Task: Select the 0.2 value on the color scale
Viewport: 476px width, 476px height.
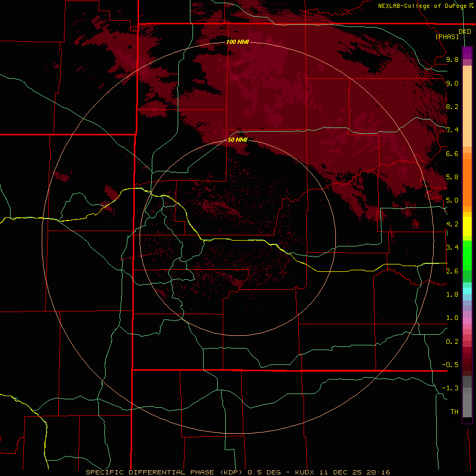Action: [x=452, y=342]
